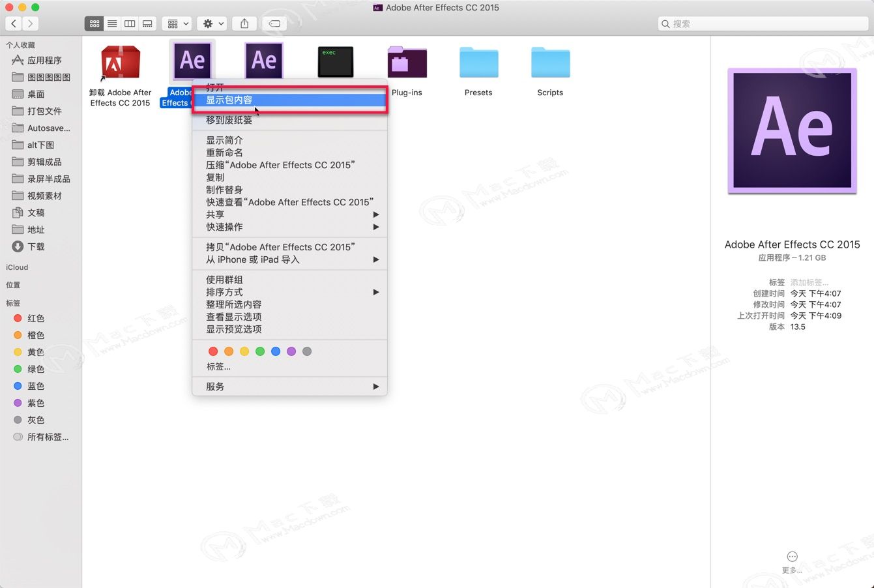The width and height of the screenshot is (874, 588).
Task: Expand the 排序方式 submenu
Action: (289, 292)
